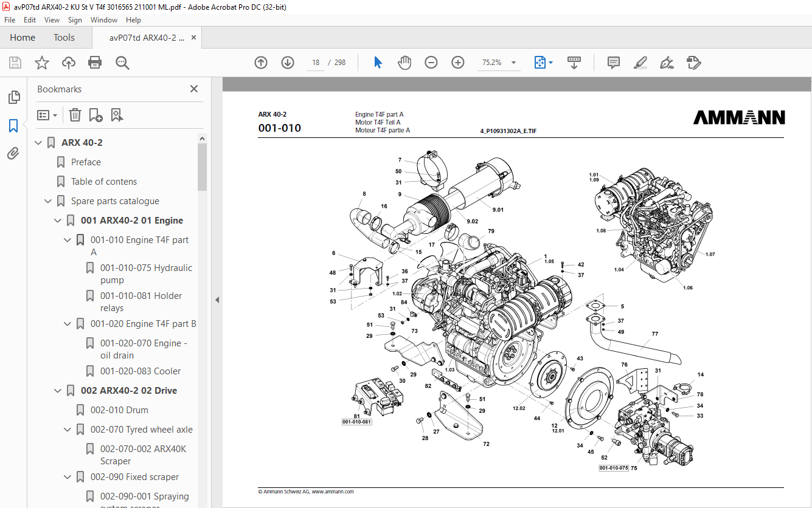The image size is (812, 508).
Task: Upload the file to cloud
Action: coord(69,63)
